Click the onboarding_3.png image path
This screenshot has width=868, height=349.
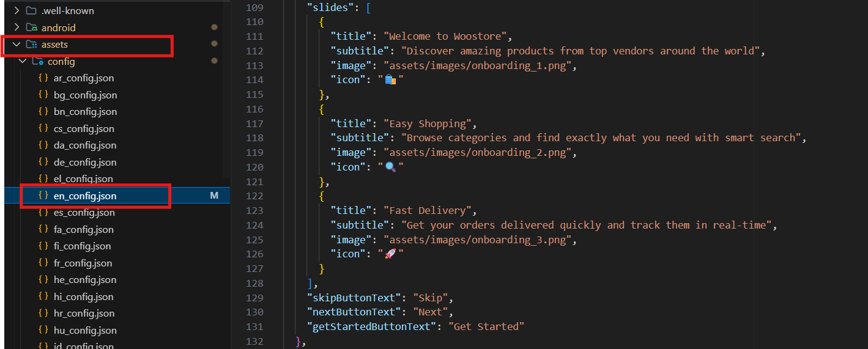click(478, 240)
